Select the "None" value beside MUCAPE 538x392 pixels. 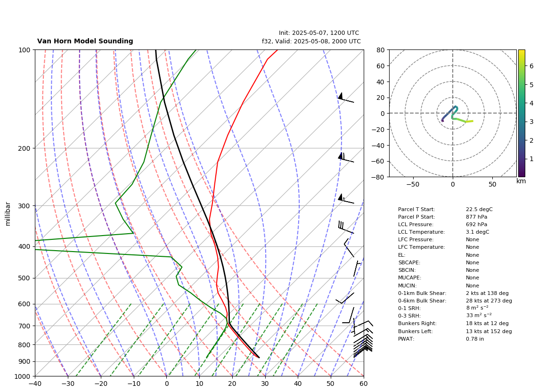473,278
